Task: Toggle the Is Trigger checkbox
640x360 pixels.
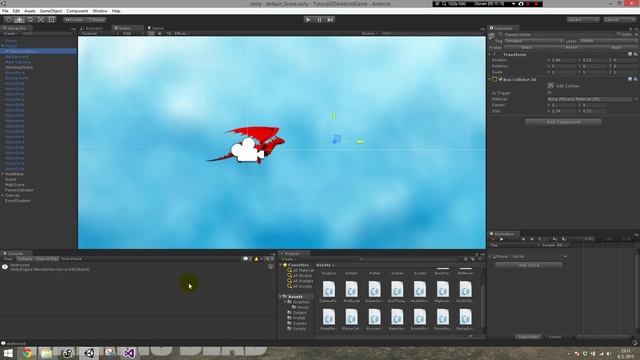Action: (549, 93)
